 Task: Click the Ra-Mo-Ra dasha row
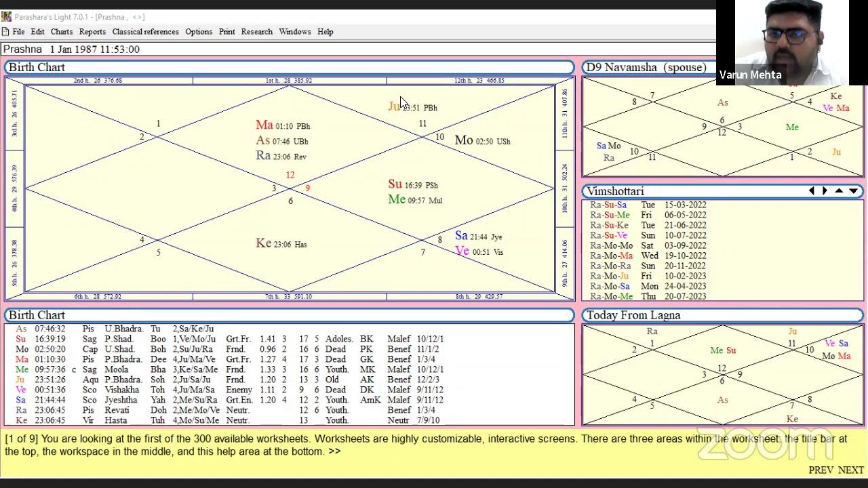[x=648, y=266]
